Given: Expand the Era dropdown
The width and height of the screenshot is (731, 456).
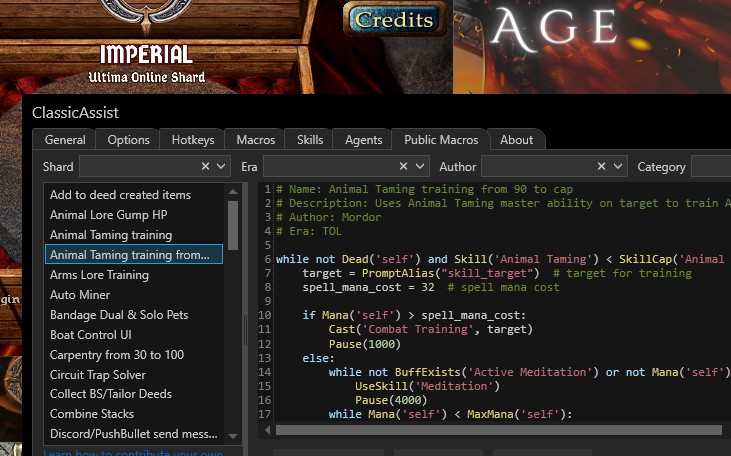Looking at the screenshot, I should pyautogui.click(x=422, y=167).
